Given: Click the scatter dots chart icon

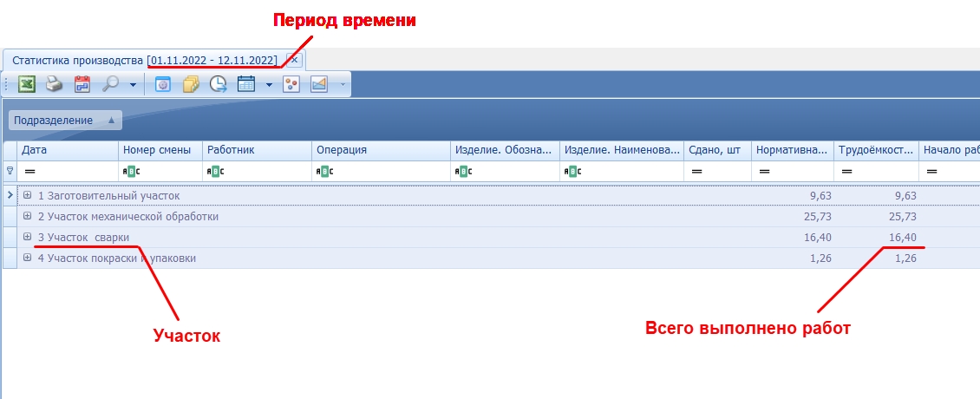Looking at the screenshot, I should point(291,84).
